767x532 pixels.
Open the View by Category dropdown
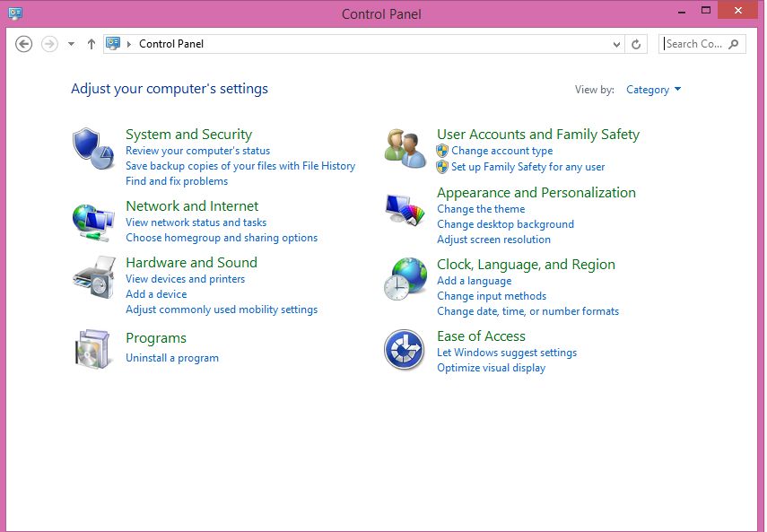point(653,90)
